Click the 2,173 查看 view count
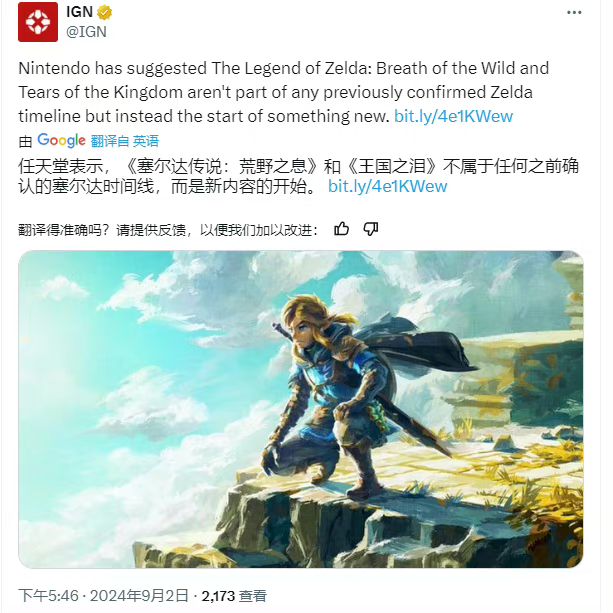This screenshot has width=613, height=613. 234,596
